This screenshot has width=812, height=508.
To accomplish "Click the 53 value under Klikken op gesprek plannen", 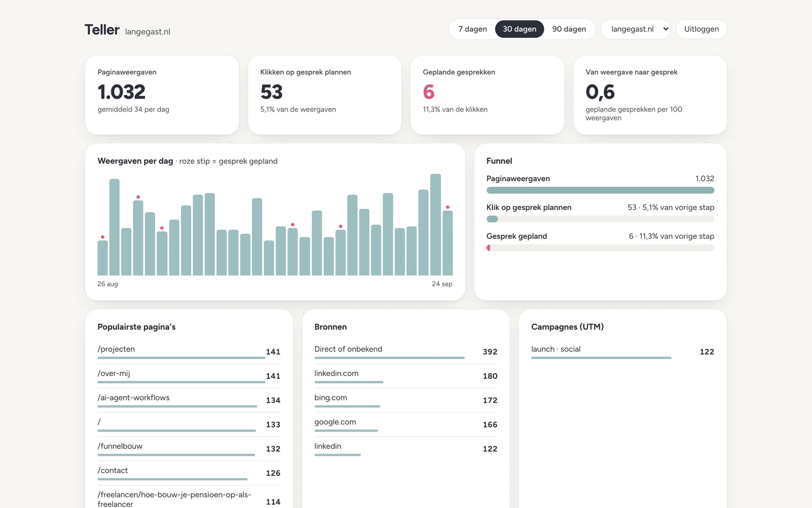I will coord(271,92).
